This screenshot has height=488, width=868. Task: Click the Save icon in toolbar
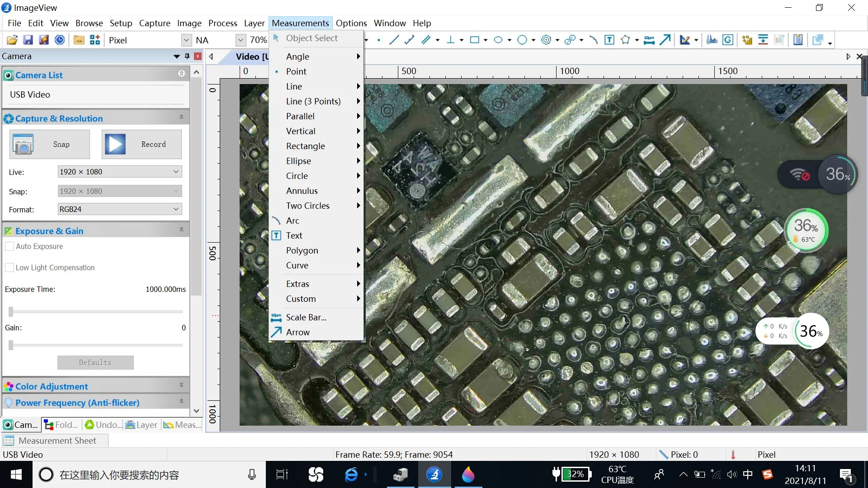tap(28, 40)
